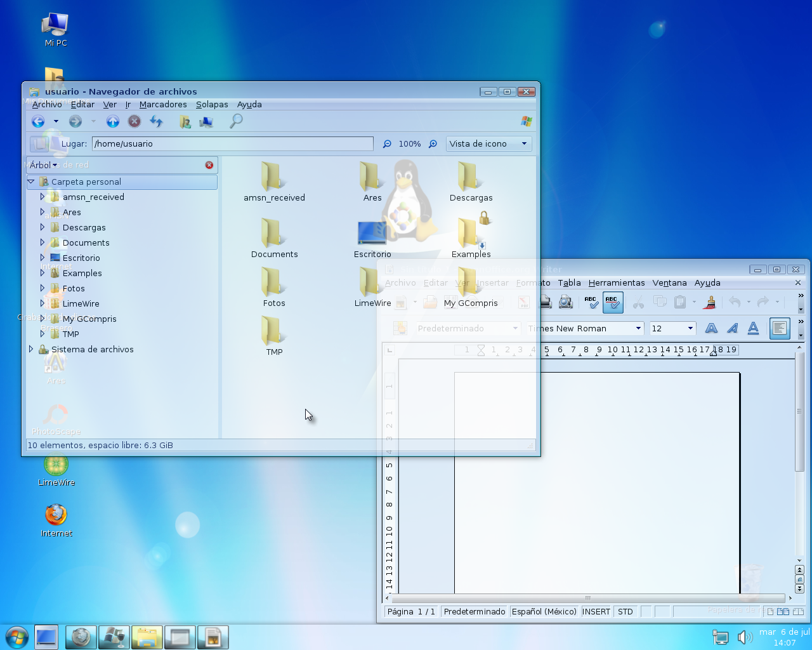Click Página 1 / 1 status field

click(x=411, y=612)
